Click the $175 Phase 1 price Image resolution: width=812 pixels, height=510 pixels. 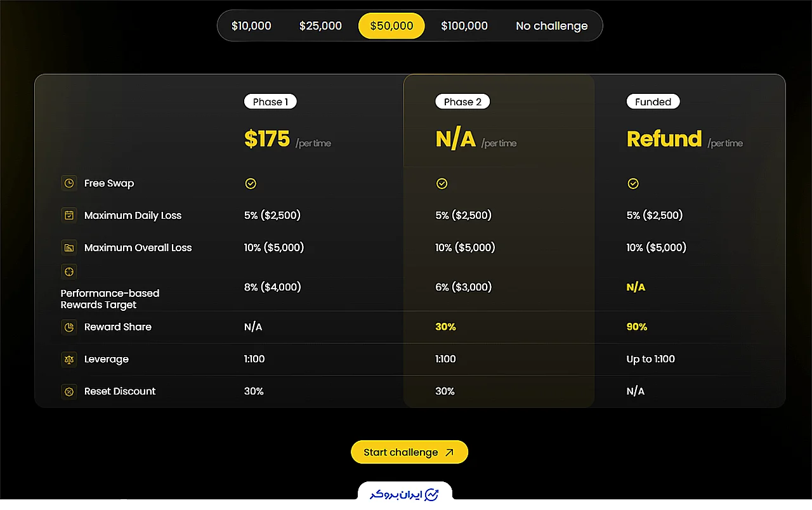tap(267, 139)
